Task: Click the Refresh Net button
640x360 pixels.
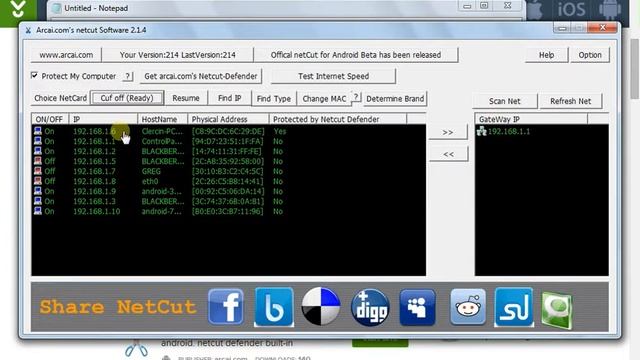Action: pos(571,101)
